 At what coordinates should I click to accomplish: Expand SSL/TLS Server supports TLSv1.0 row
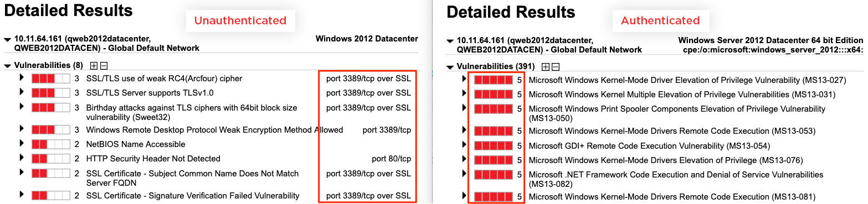click(22, 92)
